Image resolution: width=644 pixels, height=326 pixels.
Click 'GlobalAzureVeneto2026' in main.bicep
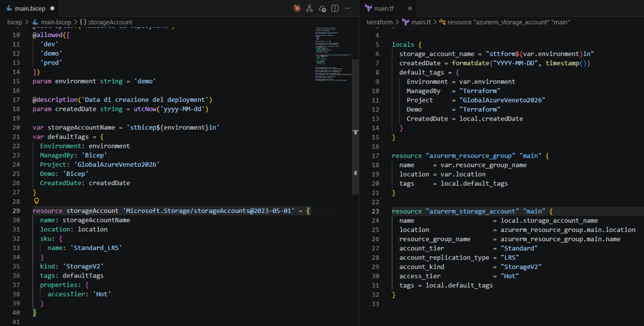[117, 165]
